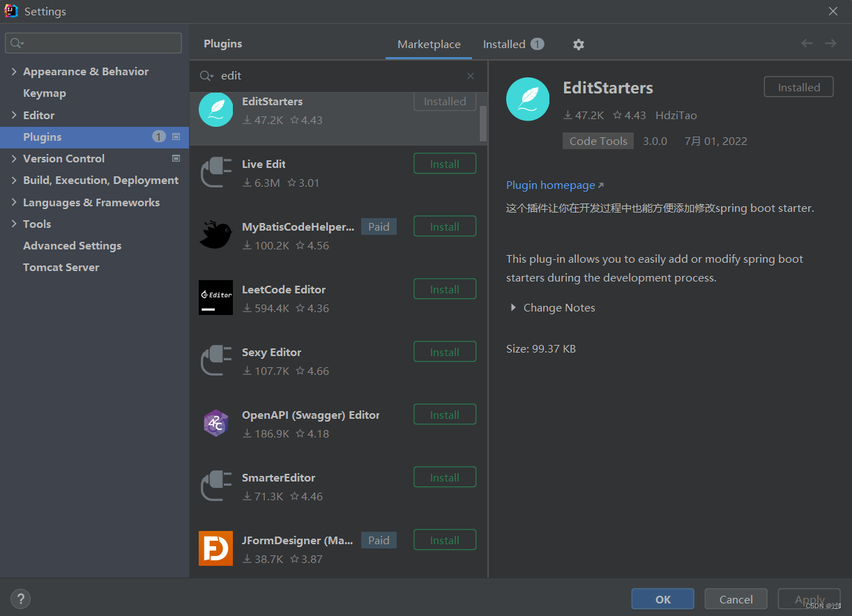Install OpenAPI (Swagger) Editor plugin

pos(445,415)
